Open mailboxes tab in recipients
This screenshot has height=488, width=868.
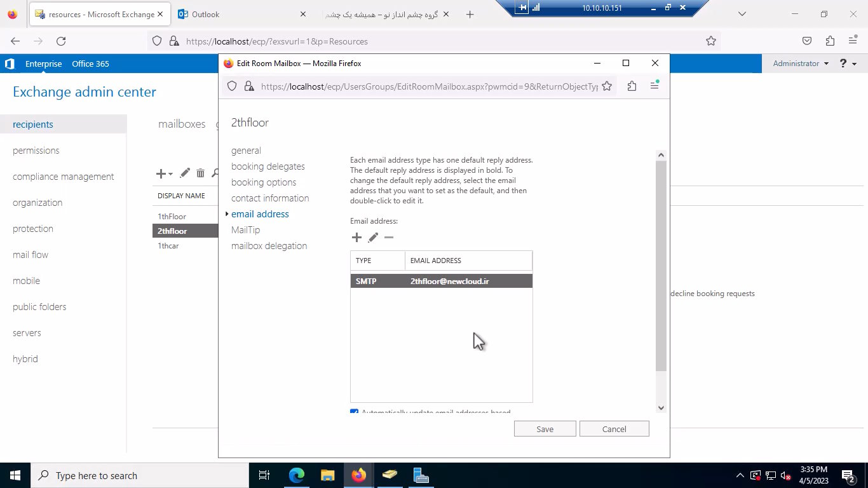point(182,124)
